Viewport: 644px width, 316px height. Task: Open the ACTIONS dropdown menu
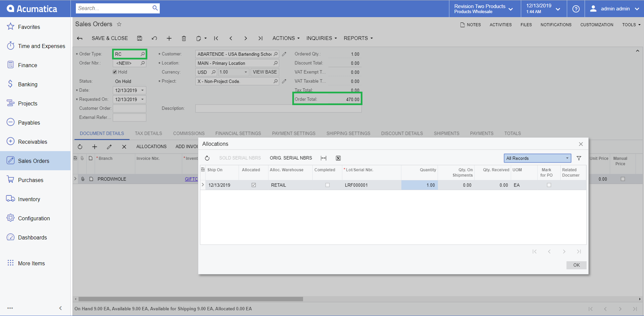[x=286, y=38]
